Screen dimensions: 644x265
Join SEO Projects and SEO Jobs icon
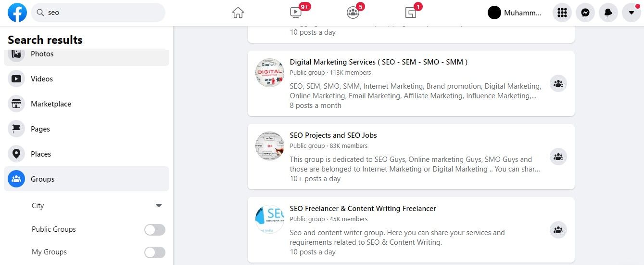pos(558,157)
